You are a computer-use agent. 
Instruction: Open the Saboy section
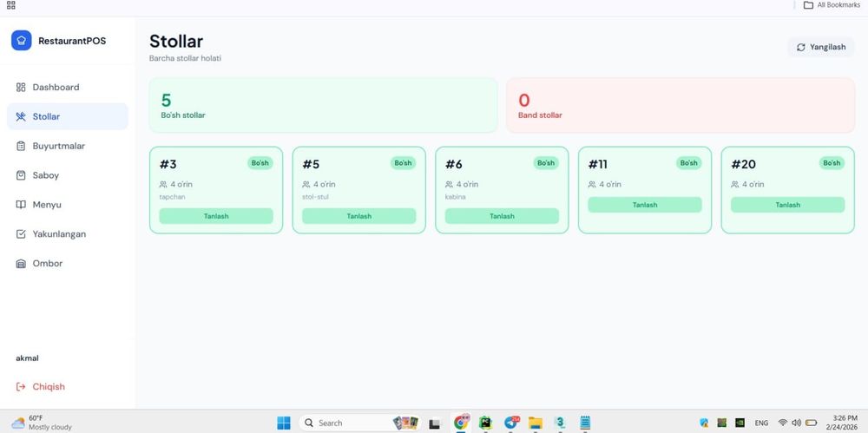(68, 175)
